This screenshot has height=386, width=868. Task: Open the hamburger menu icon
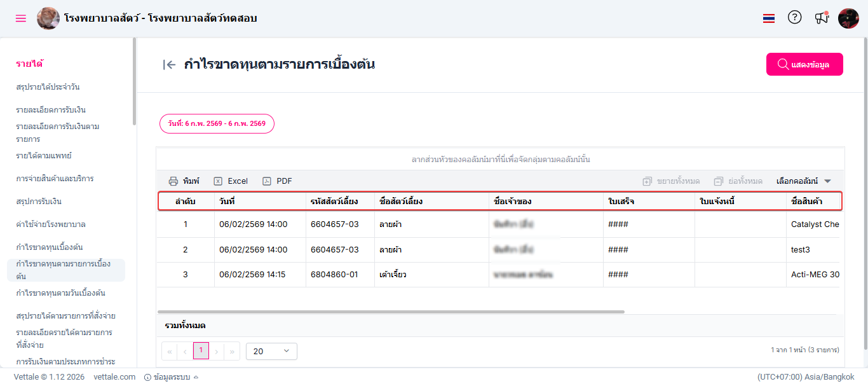click(x=21, y=18)
